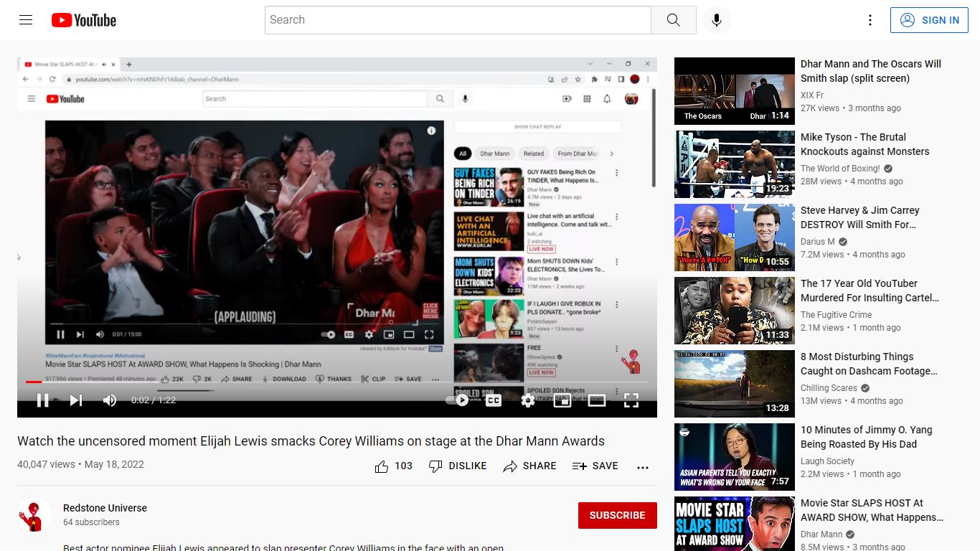Open '8 Most Disturbing Things Caught' title
980x551 pixels.
(x=870, y=364)
